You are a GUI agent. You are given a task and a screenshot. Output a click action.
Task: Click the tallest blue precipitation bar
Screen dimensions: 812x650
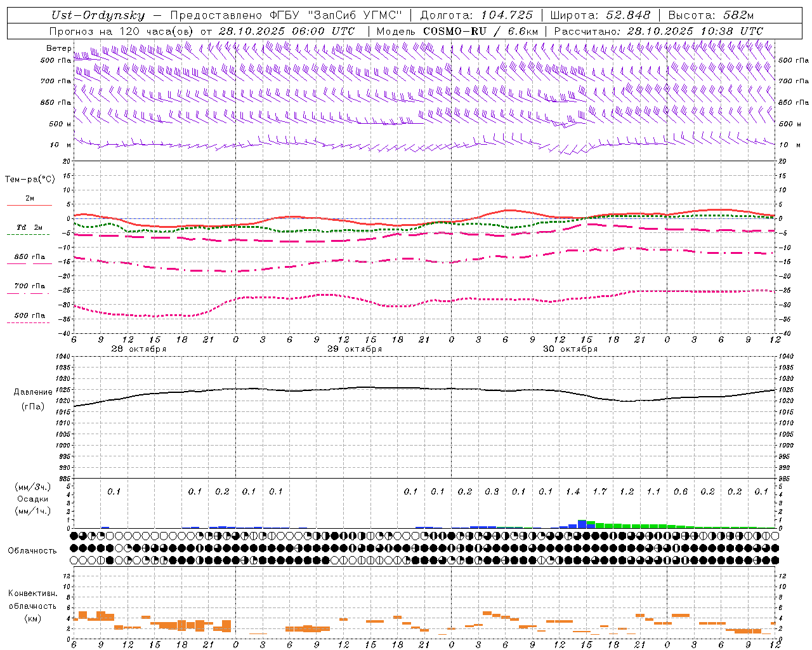tap(582, 524)
